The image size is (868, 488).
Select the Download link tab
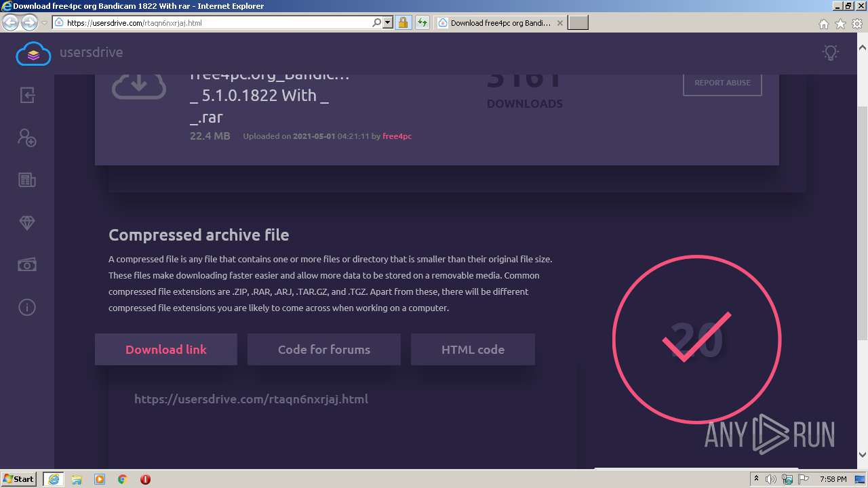click(166, 350)
